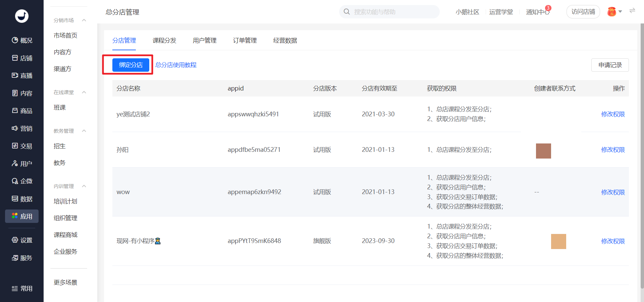
Task: Click creator contact image for 现网-有小程序
Action: click(x=558, y=241)
